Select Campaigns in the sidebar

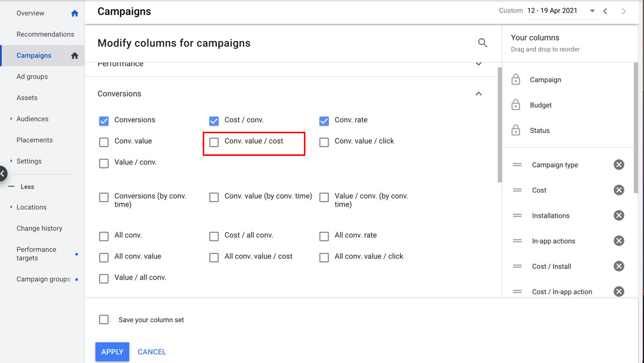click(34, 55)
